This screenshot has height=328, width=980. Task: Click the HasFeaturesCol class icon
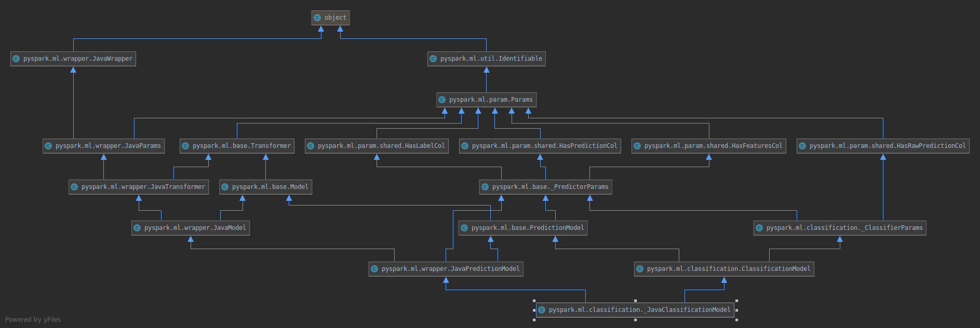(x=637, y=146)
